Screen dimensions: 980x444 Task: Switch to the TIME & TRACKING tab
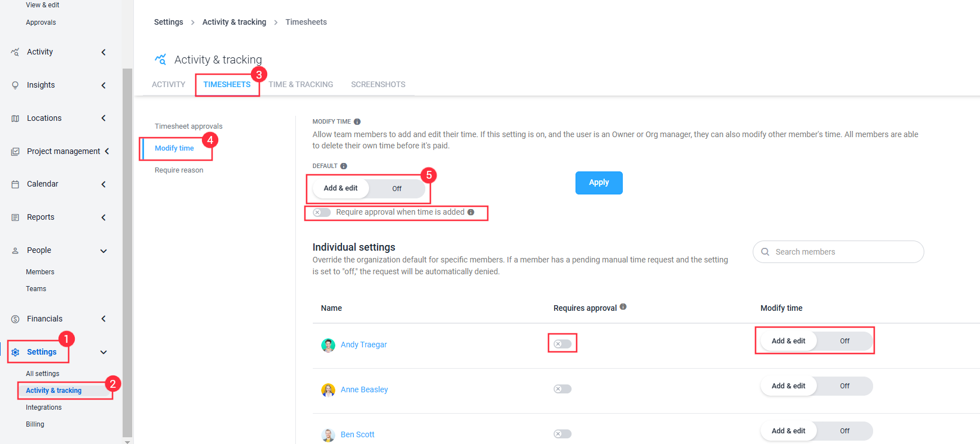tap(301, 84)
